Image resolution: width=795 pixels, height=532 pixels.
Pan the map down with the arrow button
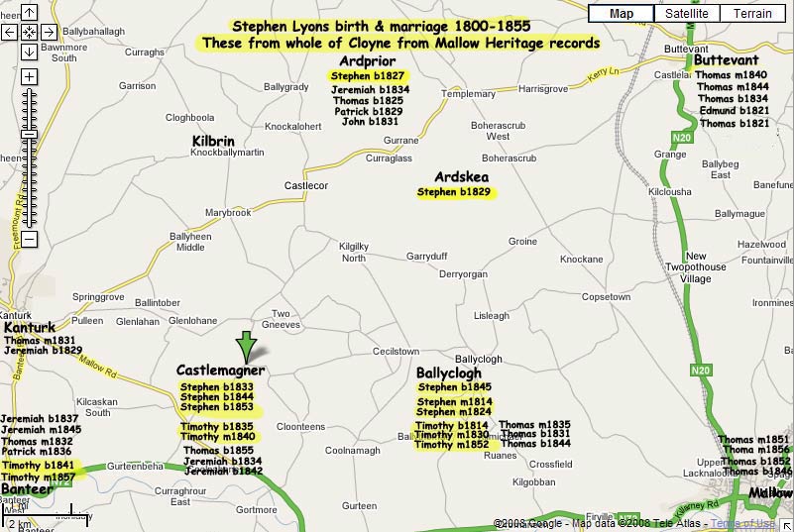(29, 52)
